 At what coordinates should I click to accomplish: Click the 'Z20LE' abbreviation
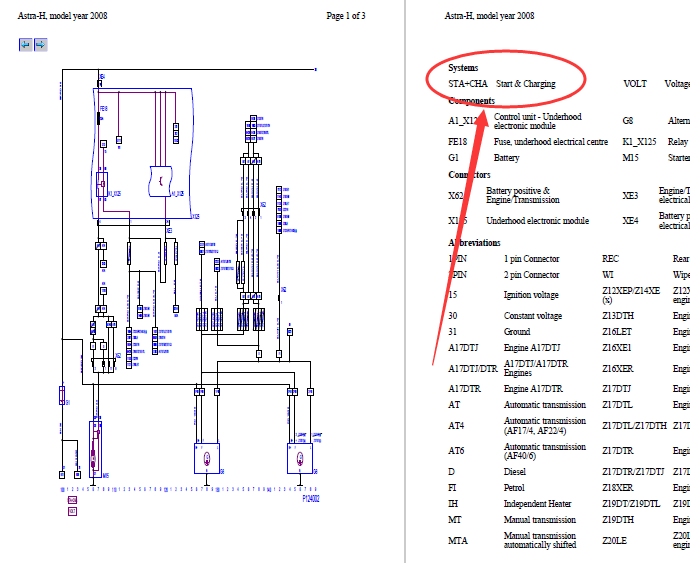[x=614, y=541]
